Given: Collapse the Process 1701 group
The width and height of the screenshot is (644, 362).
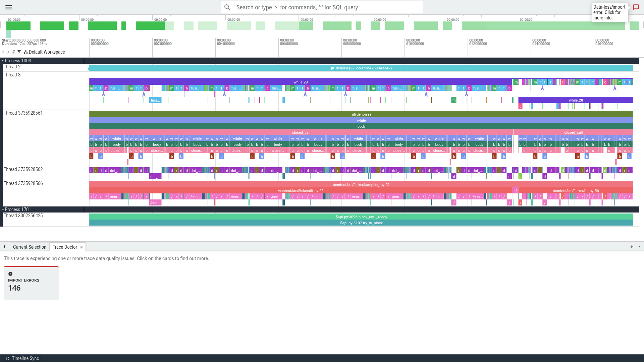Looking at the screenshot, I should (3, 209).
